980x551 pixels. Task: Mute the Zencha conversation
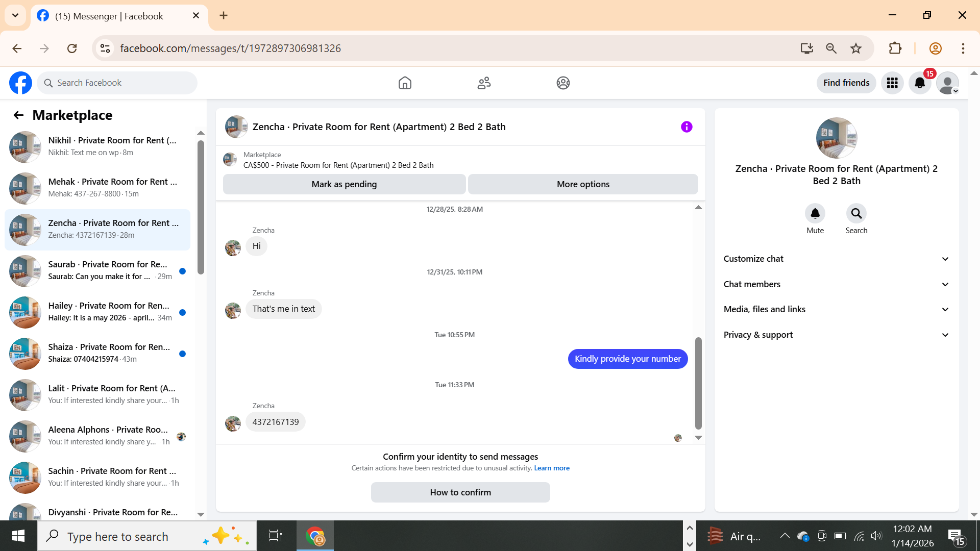pos(815,213)
